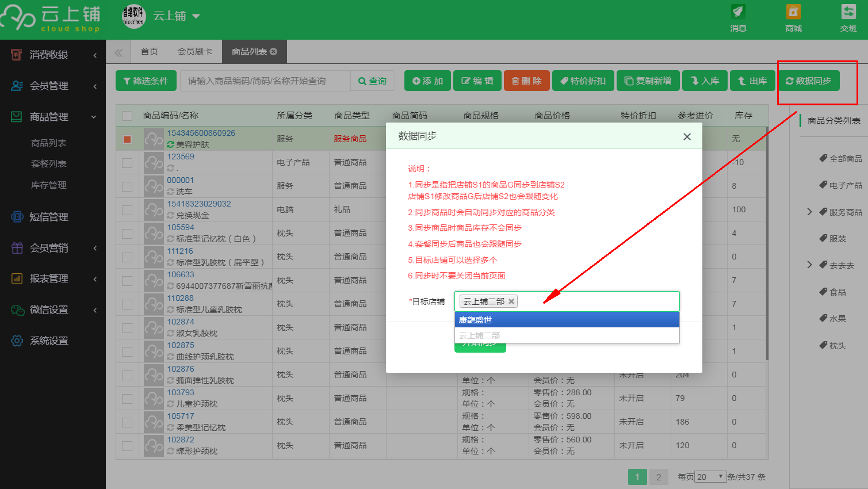The image size is (868, 489).
Task: Click the 微信设置 WeChat icon in the sidebar
Action: click(x=17, y=310)
